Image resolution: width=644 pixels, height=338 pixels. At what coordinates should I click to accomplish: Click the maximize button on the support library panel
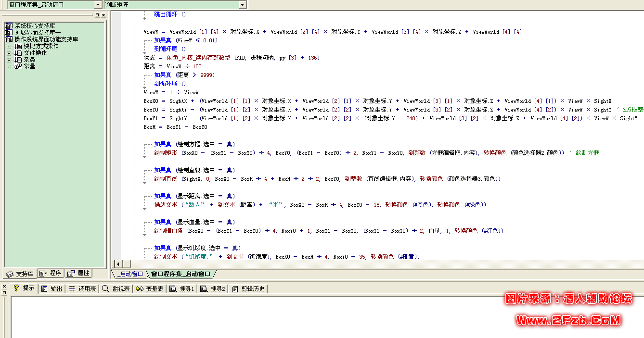pos(98,15)
